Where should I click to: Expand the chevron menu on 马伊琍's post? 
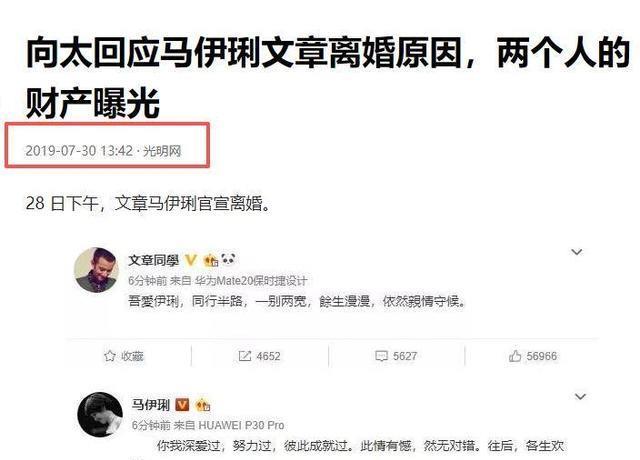(x=580, y=396)
